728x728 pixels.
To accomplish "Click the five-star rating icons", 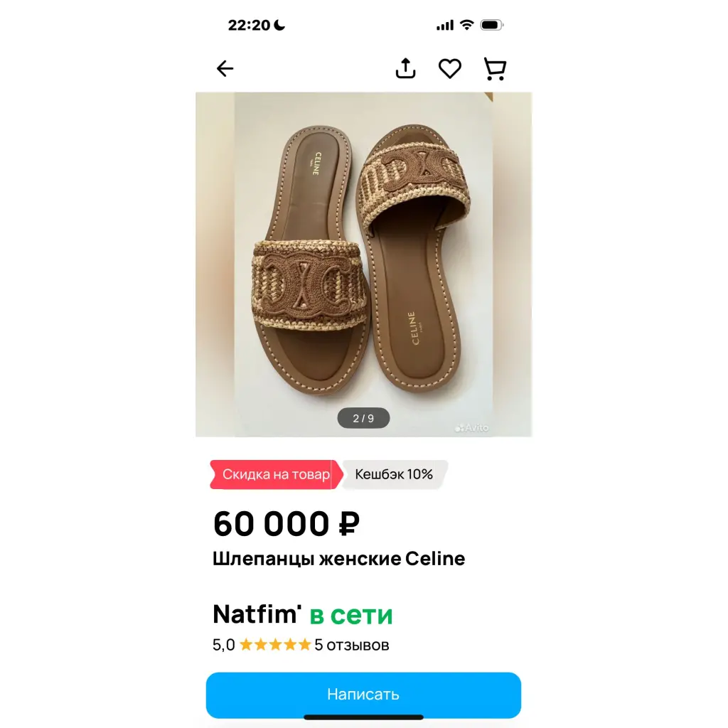I will tap(275, 645).
